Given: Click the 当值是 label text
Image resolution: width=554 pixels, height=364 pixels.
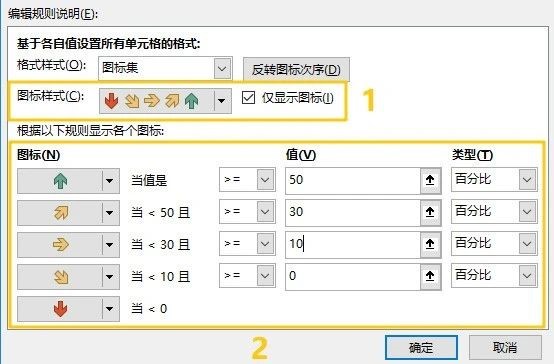Looking at the screenshot, I should click(149, 181).
